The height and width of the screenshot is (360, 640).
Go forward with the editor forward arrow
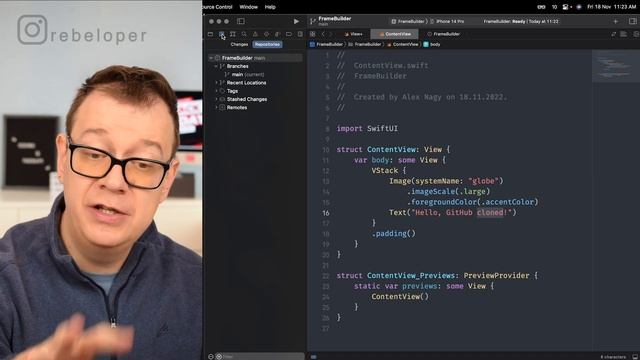click(331, 34)
